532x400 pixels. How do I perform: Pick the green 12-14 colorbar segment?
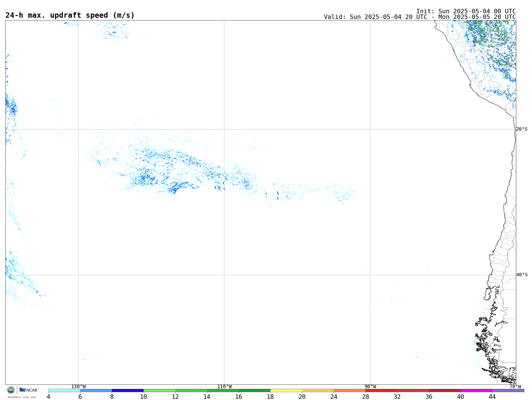pyautogui.click(x=191, y=391)
